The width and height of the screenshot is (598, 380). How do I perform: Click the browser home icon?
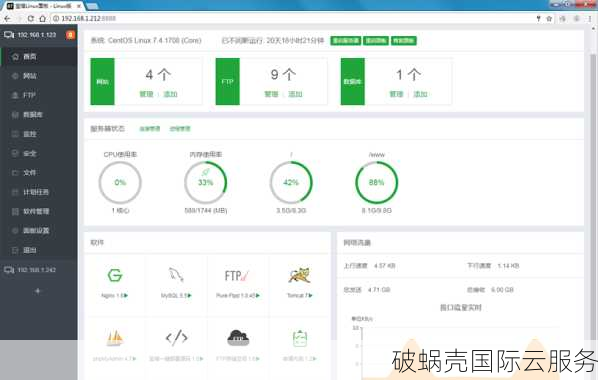(43, 18)
